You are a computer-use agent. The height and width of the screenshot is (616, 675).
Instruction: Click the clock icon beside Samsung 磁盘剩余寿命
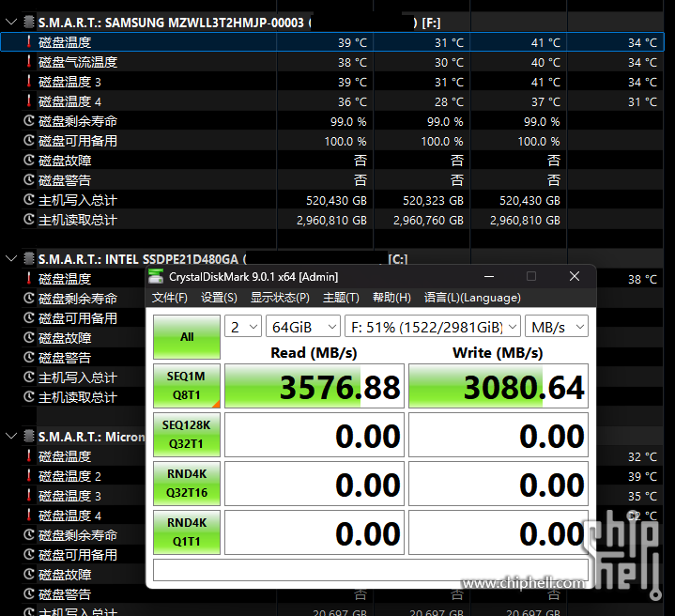coord(29,121)
